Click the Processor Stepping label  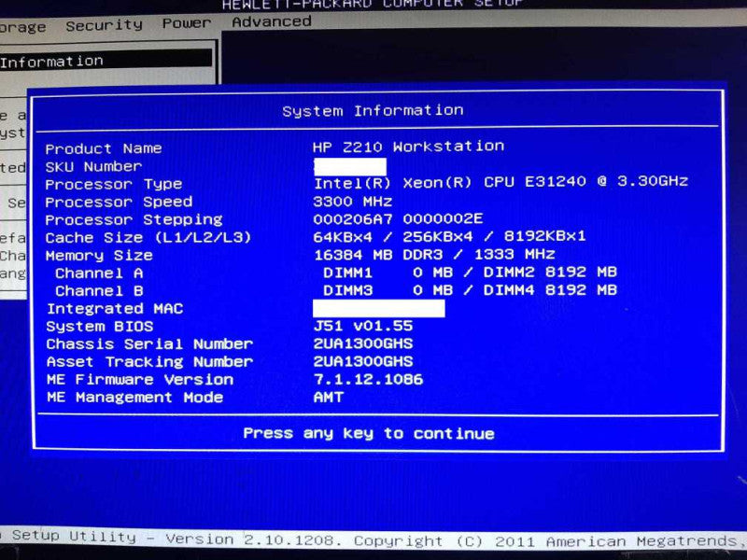point(134,220)
